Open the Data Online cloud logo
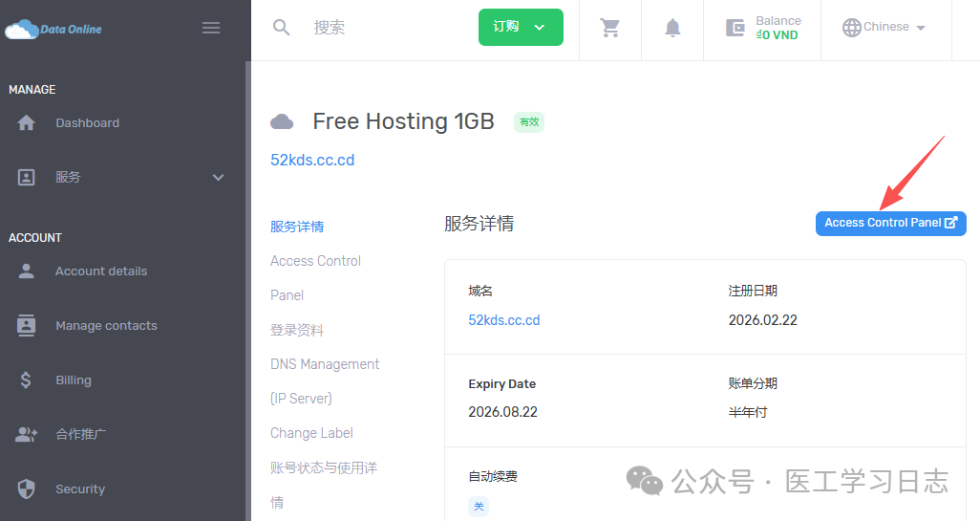This screenshot has width=980, height=521. click(53, 29)
